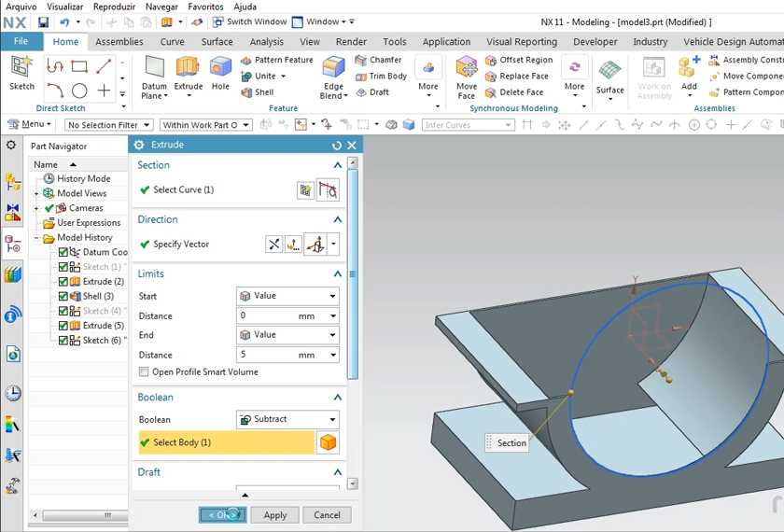This screenshot has height=532, width=784.
Task: Toggle Extrude (5) feature checkbox
Action: pyautogui.click(x=63, y=326)
